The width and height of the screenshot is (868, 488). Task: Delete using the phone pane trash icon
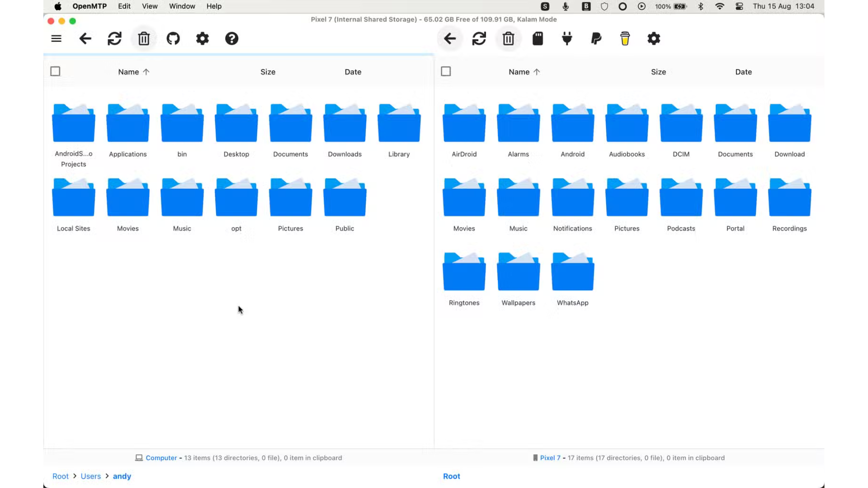point(508,39)
